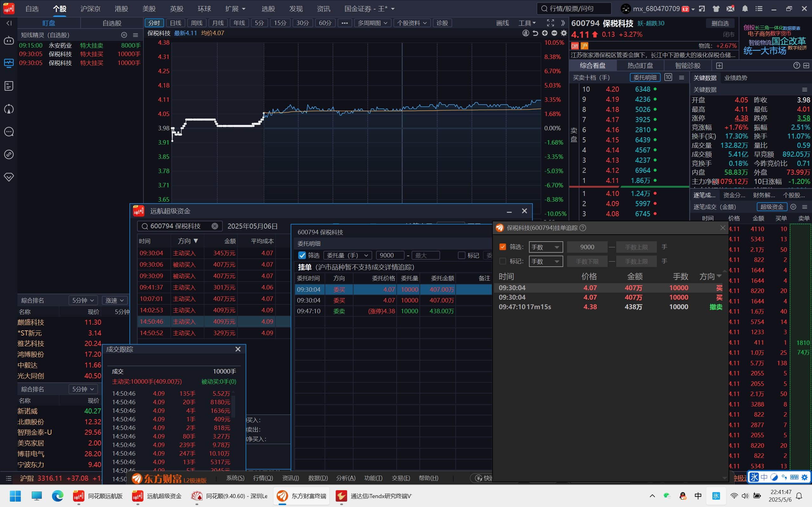Open the 多周期图 dropdown
The image size is (812, 507).
click(x=373, y=23)
